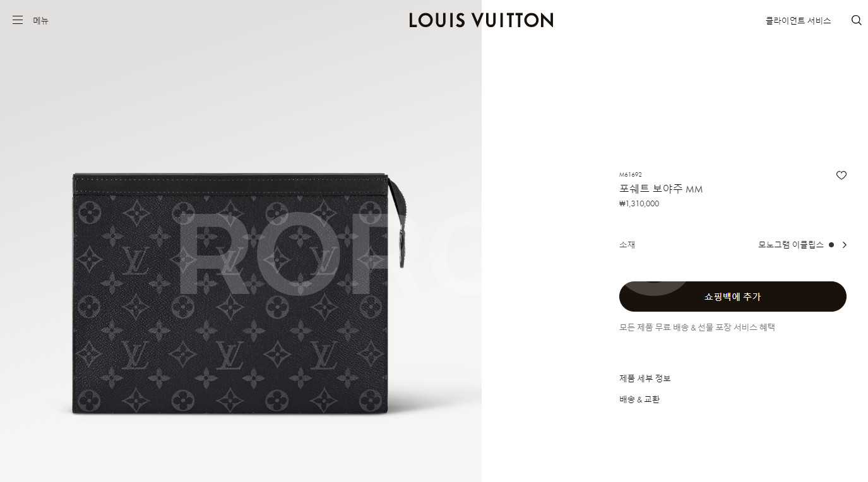Click the dark Eclipse color dot swatch
868x482 pixels.
(831, 245)
